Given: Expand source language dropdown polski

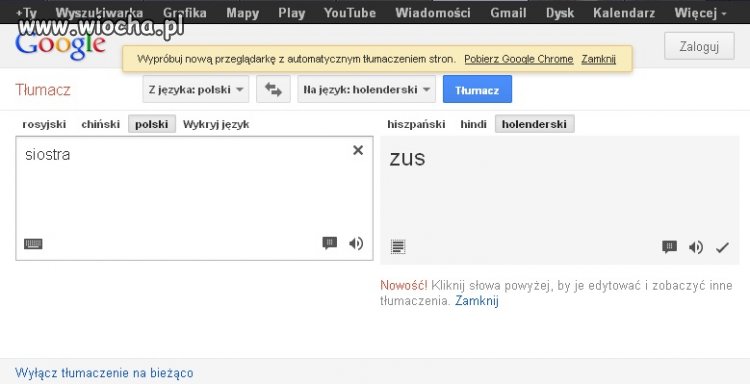Looking at the screenshot, I should 196,89.
